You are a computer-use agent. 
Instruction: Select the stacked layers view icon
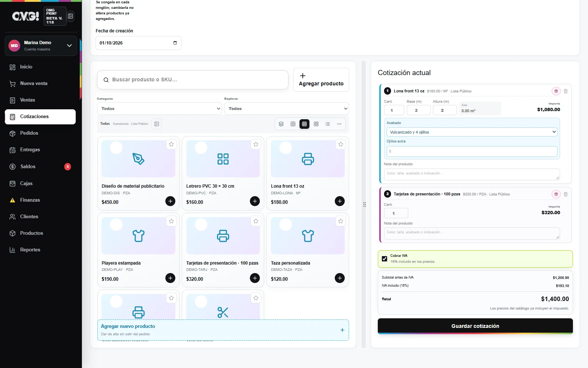tap(281, 124)
